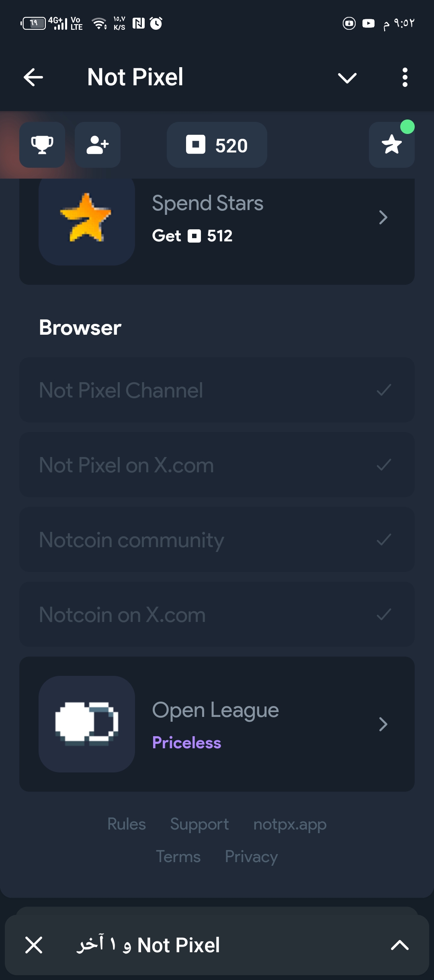
Task: Tap the Open League pixel icon
Action: click(x=87, y=724)
